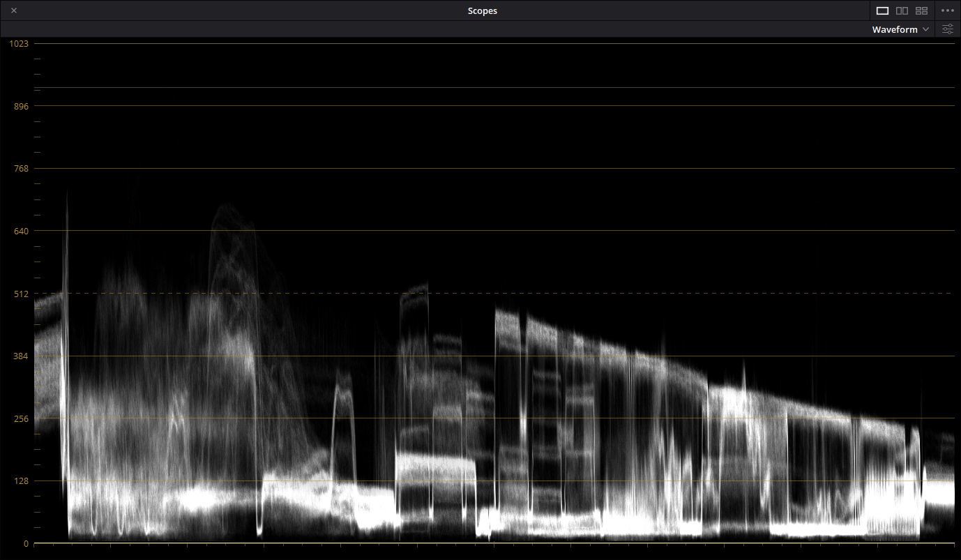Open the three-dot options menu

click(x=947, y=10)
